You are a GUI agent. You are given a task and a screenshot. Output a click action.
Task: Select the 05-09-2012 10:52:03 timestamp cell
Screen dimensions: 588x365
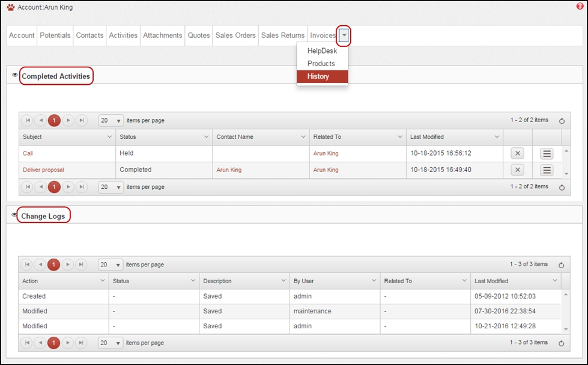pyautogui.click(x=515, y=296)
